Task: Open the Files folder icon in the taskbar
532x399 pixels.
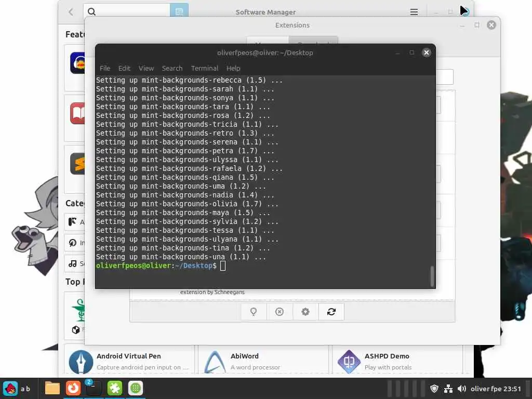Action: click(x=52, y=389)
